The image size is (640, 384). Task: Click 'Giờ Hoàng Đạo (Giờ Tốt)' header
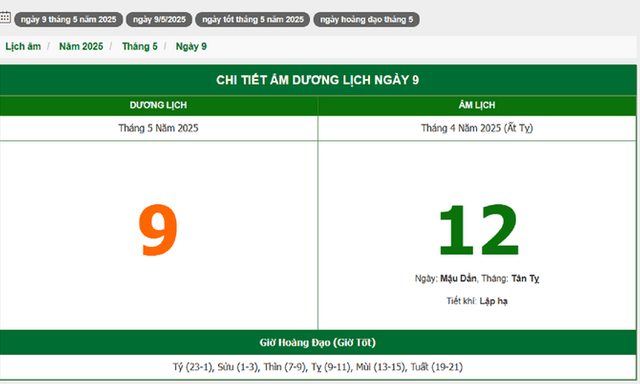318,342
